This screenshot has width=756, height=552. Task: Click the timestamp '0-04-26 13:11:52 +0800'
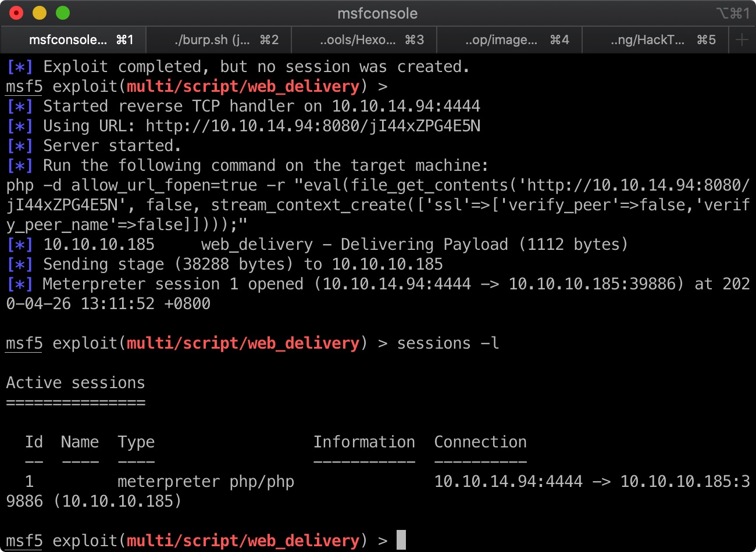point(108,304)
